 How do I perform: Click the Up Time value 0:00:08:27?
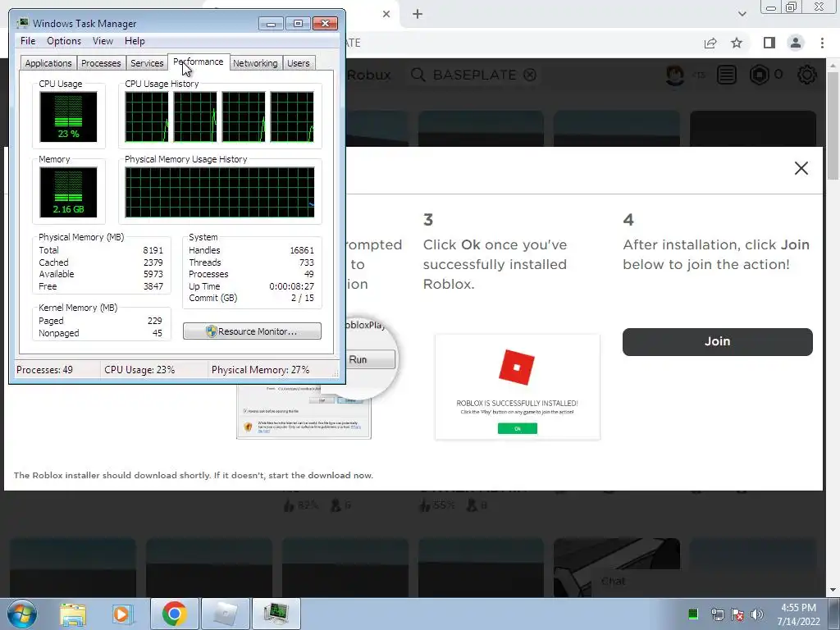click(291, 286)
